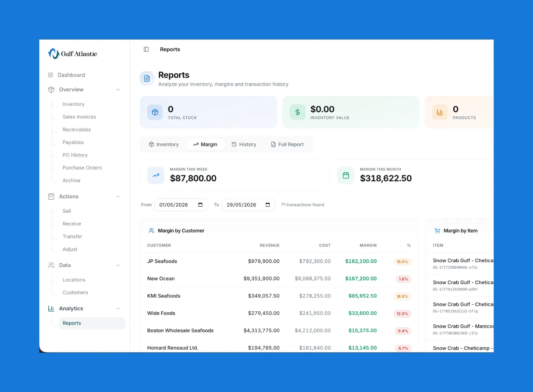Image resolution: width=533 pixels, height=392 pixels.
Task: Click the 12.0% margin badge
Action: (x=402, y=314)
